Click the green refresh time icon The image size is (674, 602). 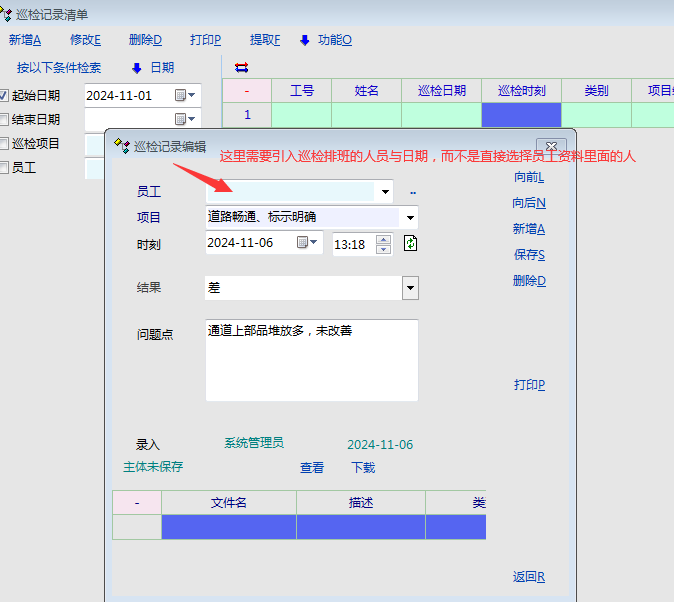pyautogui.click(x=410, y=243)
